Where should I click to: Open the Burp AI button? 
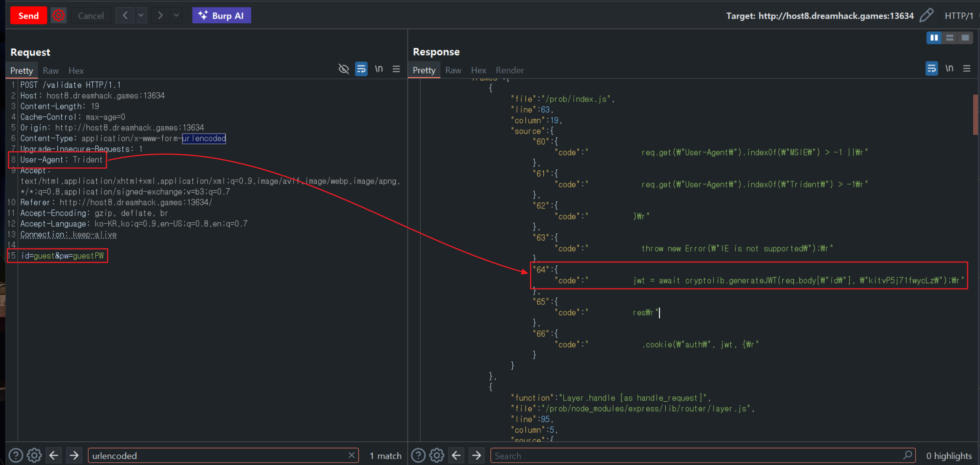point(221,16)
